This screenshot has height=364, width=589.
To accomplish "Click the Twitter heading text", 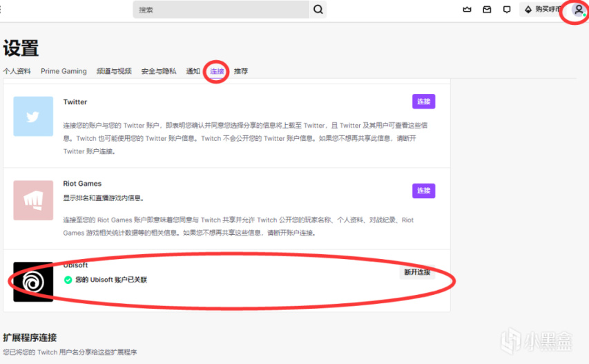I will click(75, 102).
